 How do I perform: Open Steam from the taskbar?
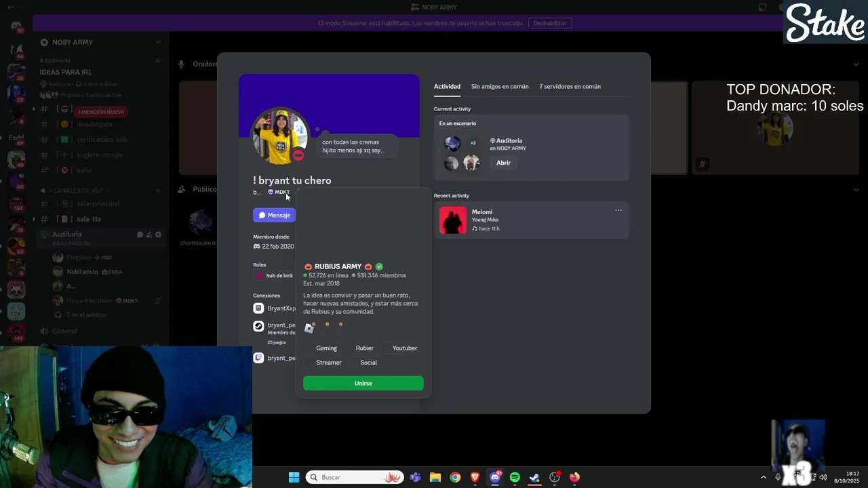(534, 477)
